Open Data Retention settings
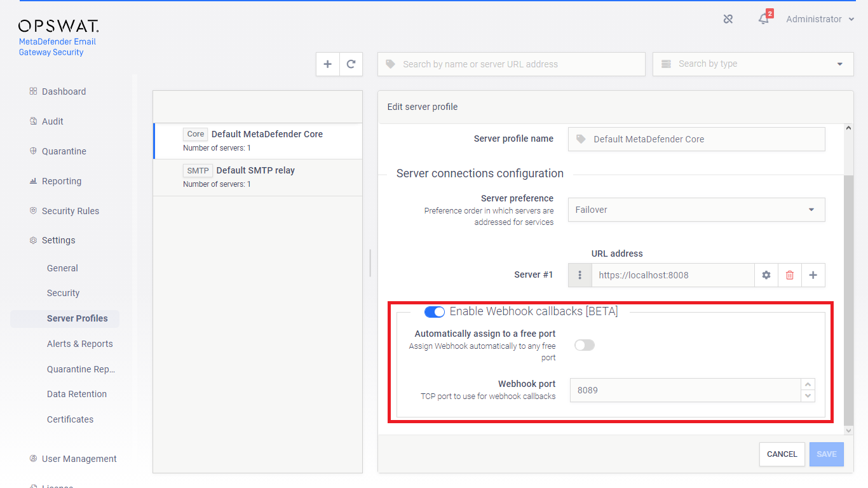This screenshot has width=868, height=488. pyautogui.click(x=77, y=394)
